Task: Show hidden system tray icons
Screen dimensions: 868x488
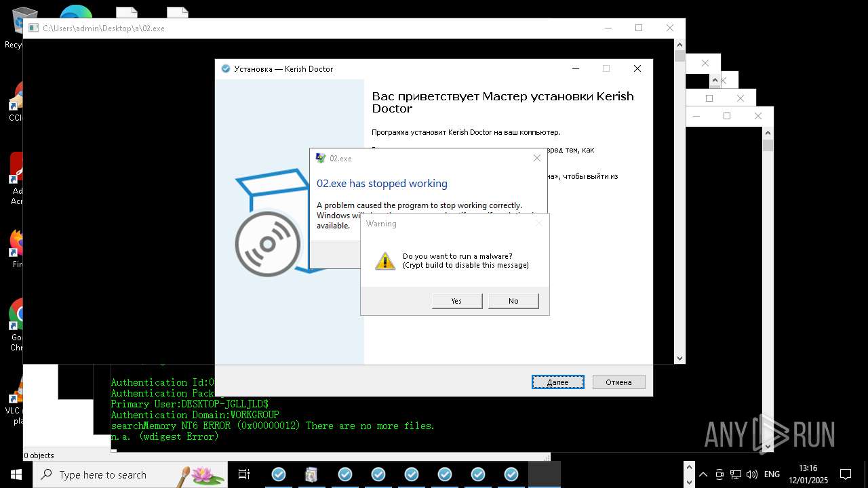Action: click(x=703, y=474)
